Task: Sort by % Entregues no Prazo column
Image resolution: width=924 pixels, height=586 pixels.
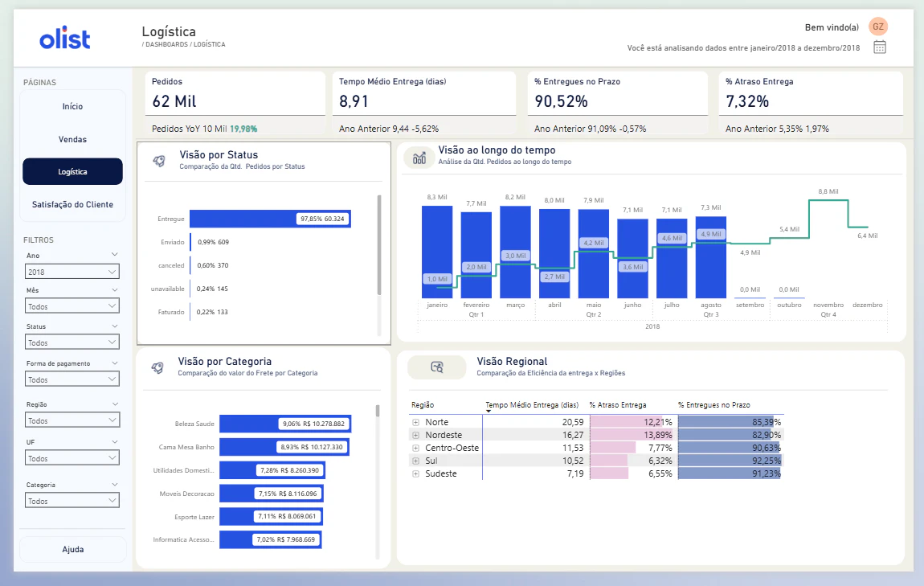Action: pyautogui.click(x=713, y=405)
